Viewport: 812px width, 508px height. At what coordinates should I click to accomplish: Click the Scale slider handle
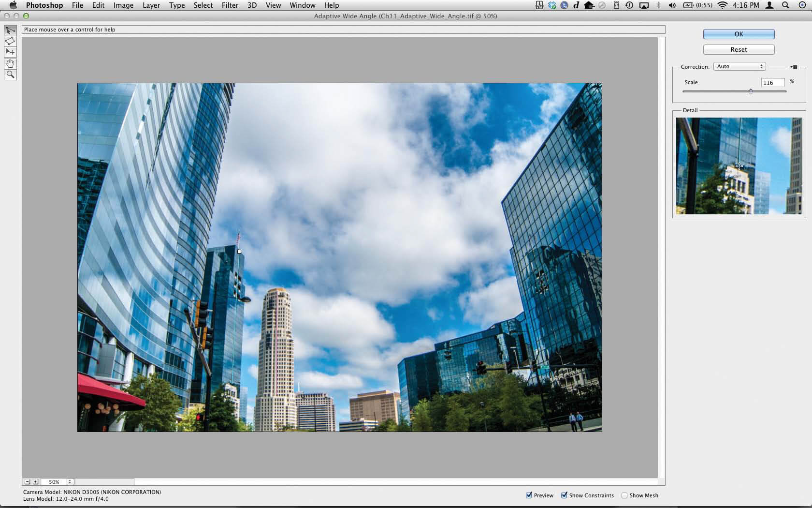751,91
